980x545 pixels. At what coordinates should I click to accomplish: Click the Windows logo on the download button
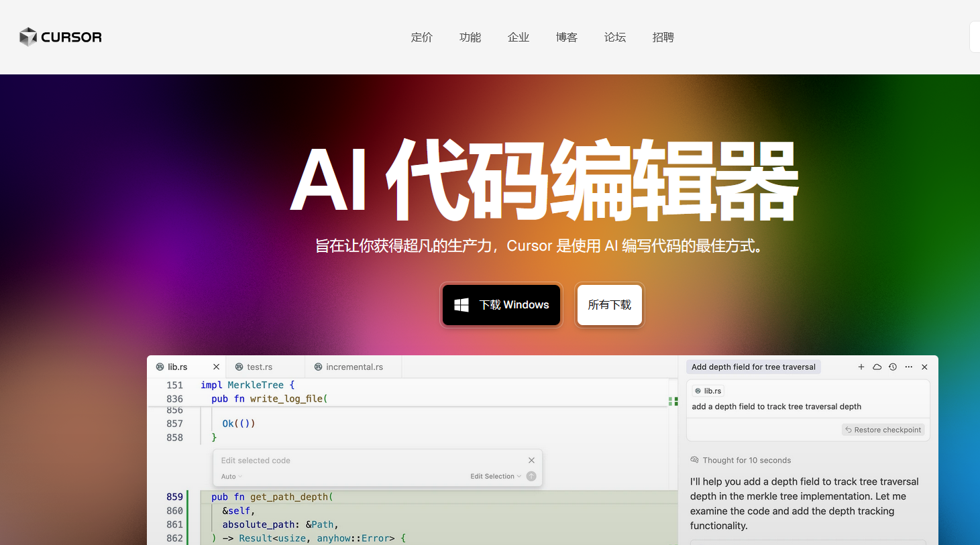click(461, 304)
